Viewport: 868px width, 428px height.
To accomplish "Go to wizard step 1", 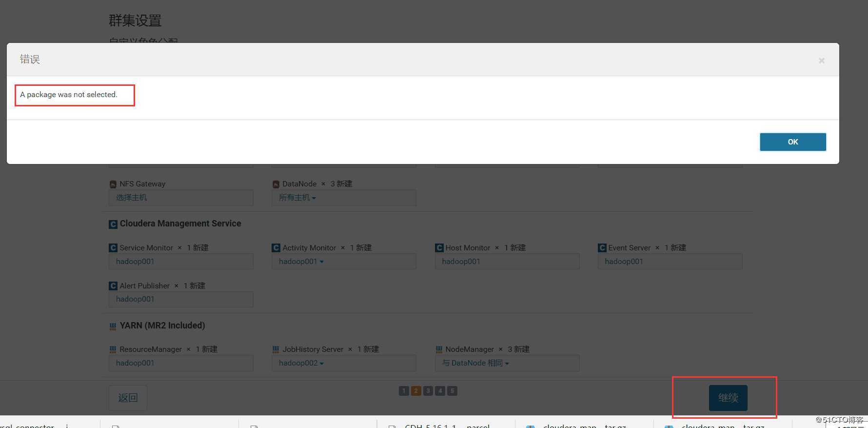I will coord(404,391).
